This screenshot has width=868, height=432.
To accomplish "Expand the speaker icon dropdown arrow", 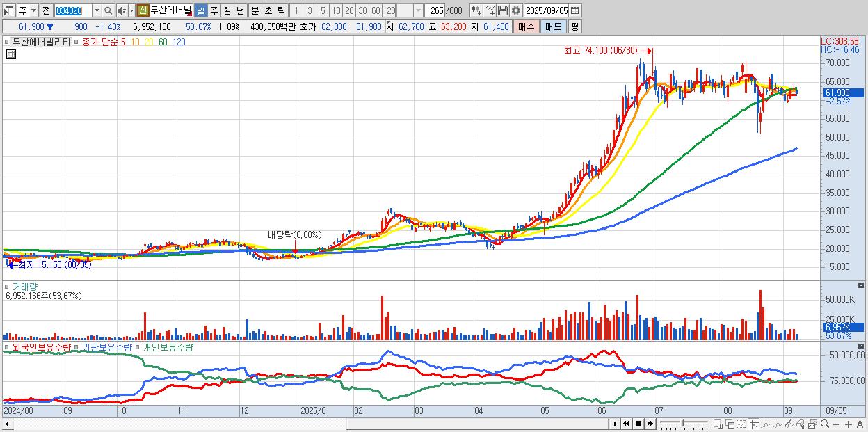I will [131, 11].
